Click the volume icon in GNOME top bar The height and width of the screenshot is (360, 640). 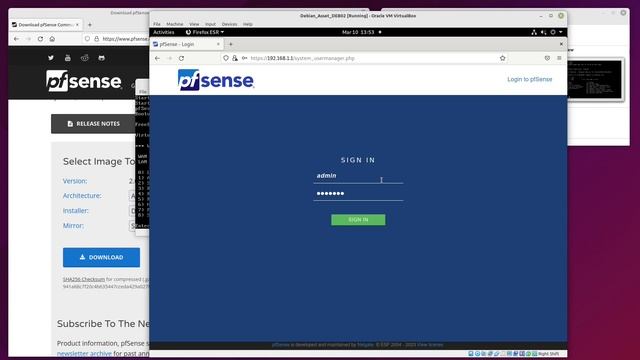[543, 32]
